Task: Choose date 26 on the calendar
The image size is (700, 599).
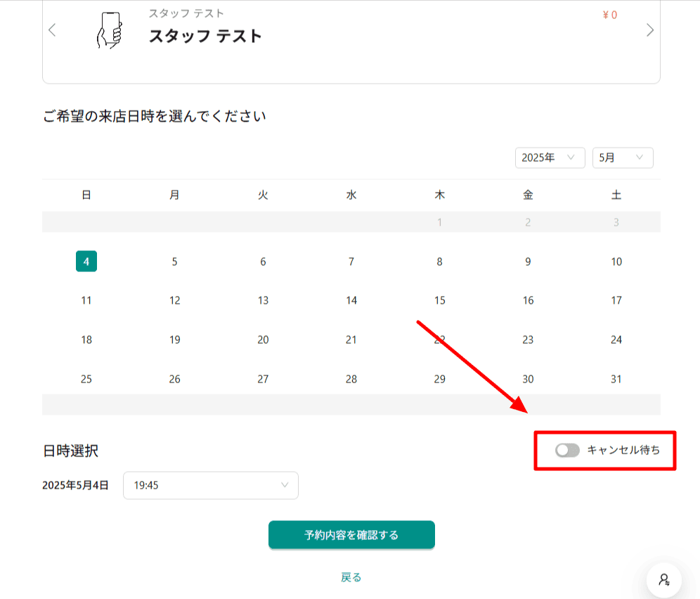Action: point(174,379)
